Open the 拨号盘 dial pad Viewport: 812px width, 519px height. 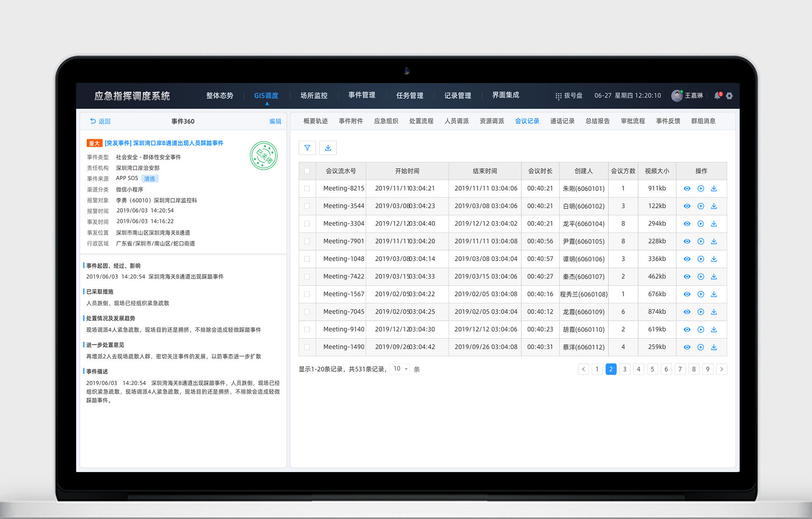(x=568, y=96)
